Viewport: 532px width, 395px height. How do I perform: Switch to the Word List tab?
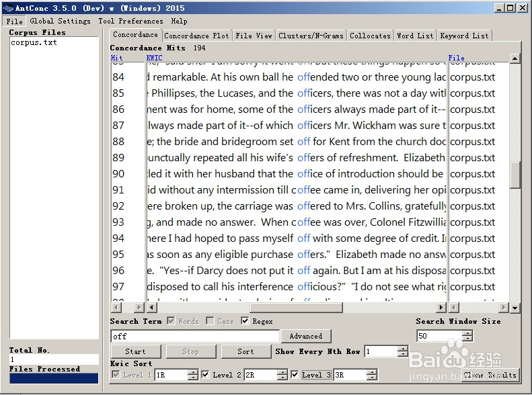(x=415, y=36)
